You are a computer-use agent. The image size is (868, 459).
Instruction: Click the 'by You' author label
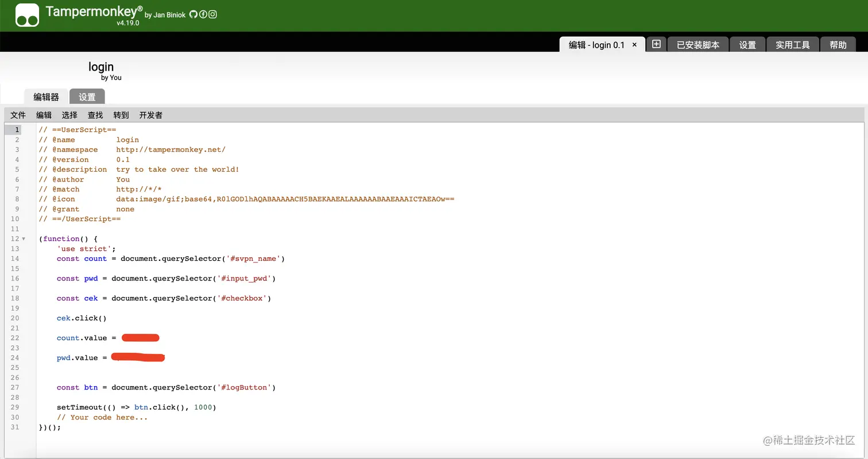click(111, 78)
